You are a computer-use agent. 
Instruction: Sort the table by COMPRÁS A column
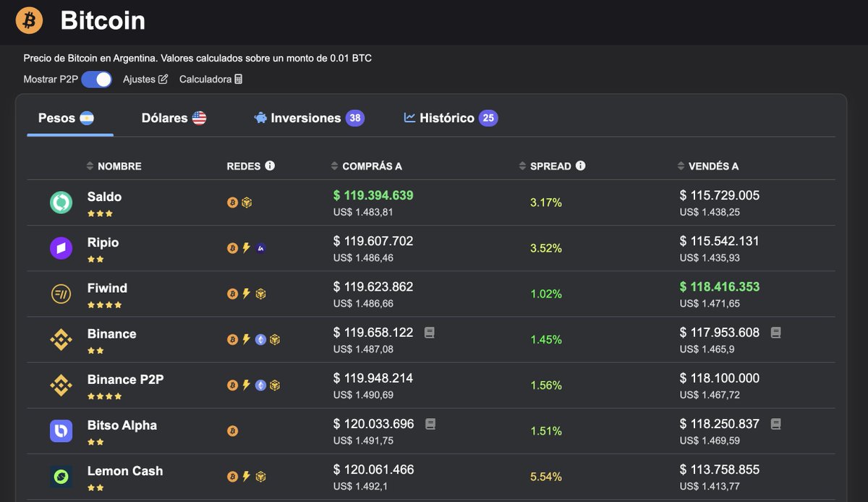pyautogui.click(x=367, y=166)
